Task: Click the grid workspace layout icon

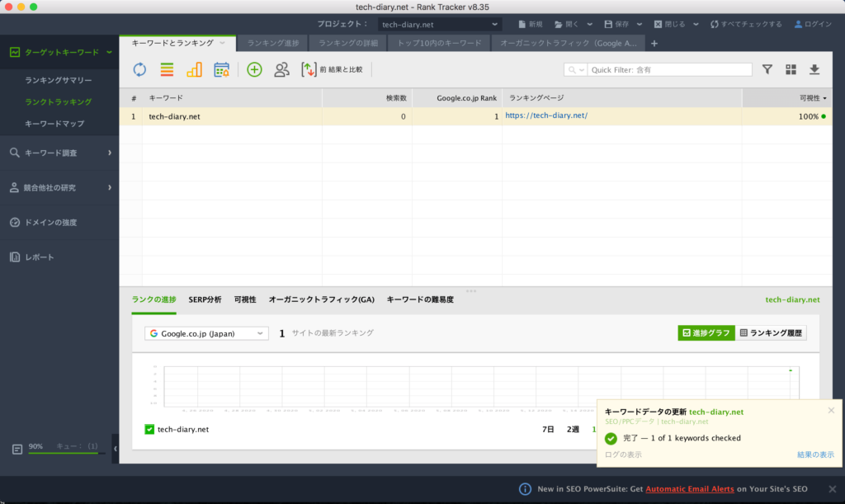Action: tap(791, 69)
